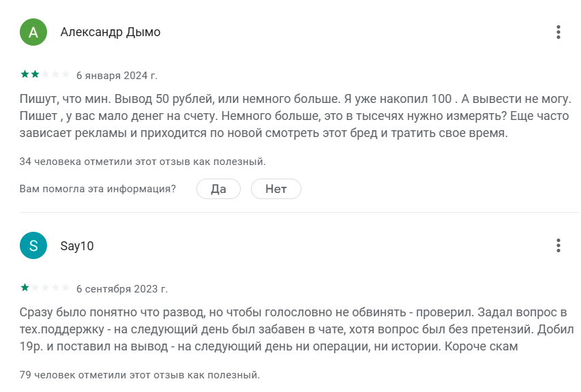Click the date 6 сентября 2023 г.

click(122, 288)
